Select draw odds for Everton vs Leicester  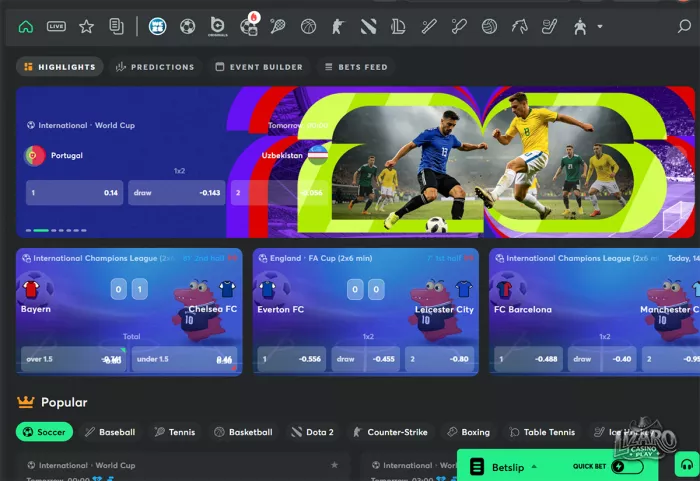pos(366,359)
